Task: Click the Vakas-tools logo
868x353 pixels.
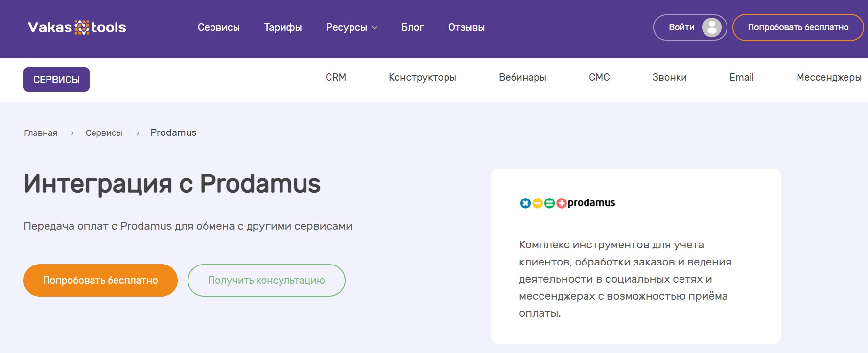Action: tap(77, 27)
